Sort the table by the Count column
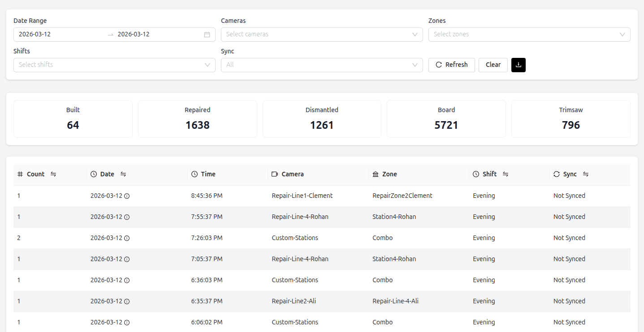644x332 pixels. coord(53,174)
